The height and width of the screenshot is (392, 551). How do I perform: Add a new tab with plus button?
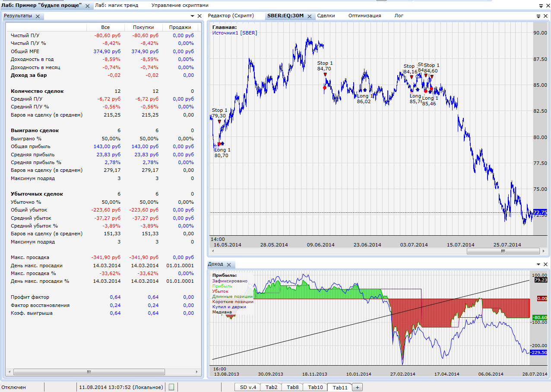[x=357, y=387]
